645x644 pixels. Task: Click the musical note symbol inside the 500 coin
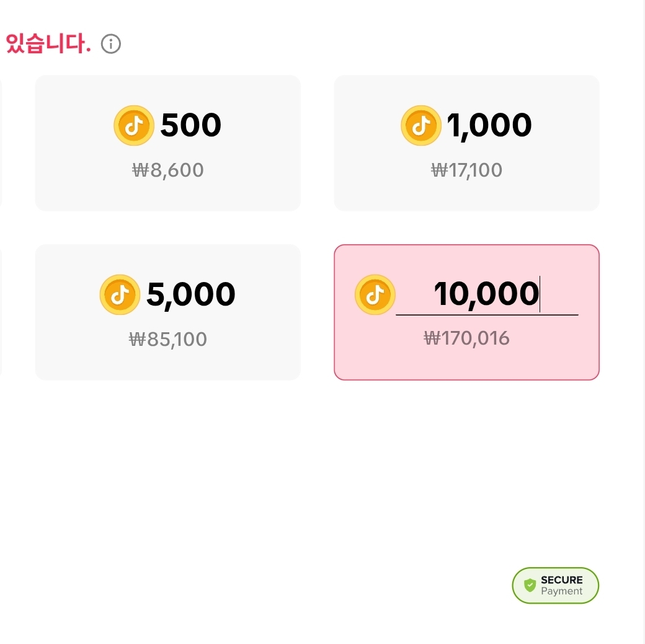pos(134,125)
